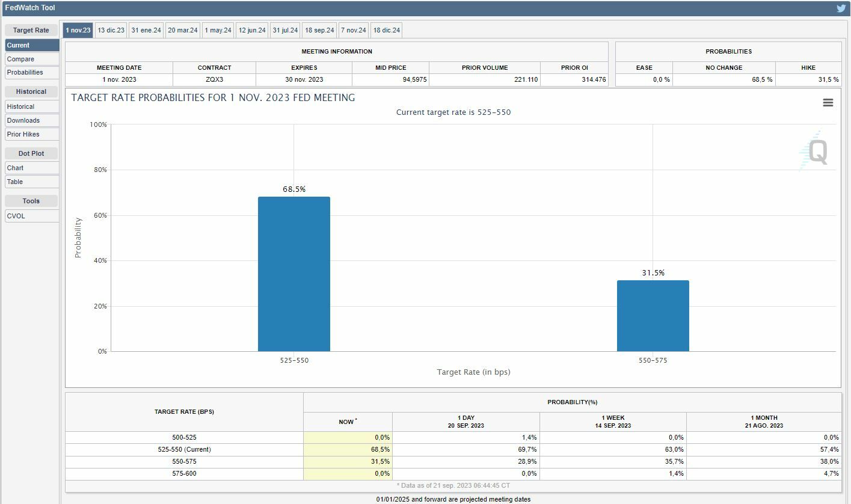Click the Twitter bird icon
851x504 pixels.
(x=841, y=8)
